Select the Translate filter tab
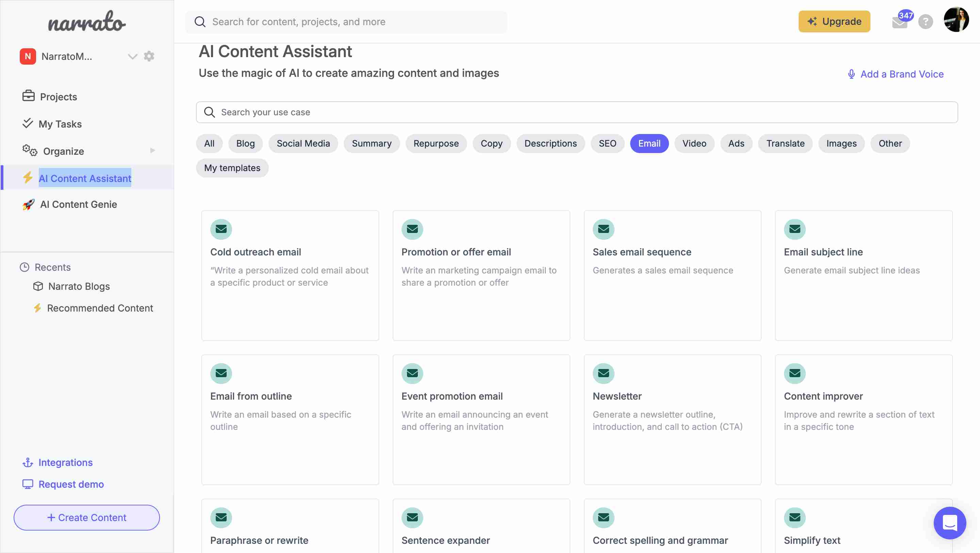The image size is (980, 553). point(785,144)
